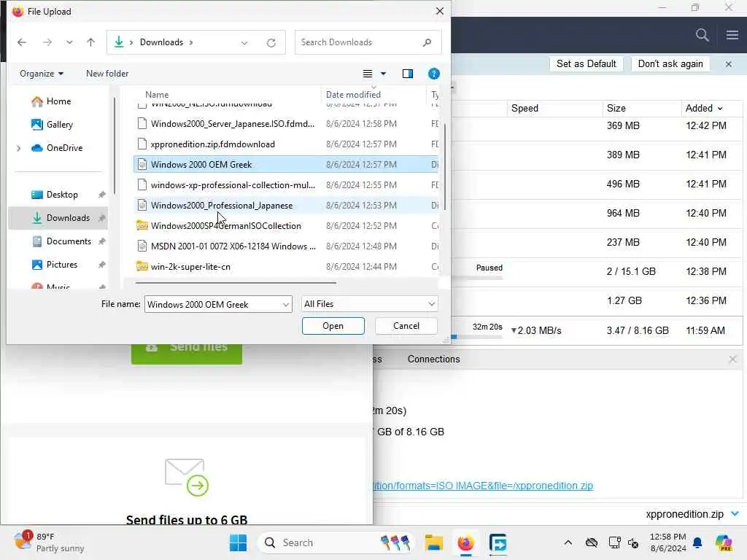The image size is (747, 560).
Task: Open view options dropdown arrow
Action: (x=384, y=74)
